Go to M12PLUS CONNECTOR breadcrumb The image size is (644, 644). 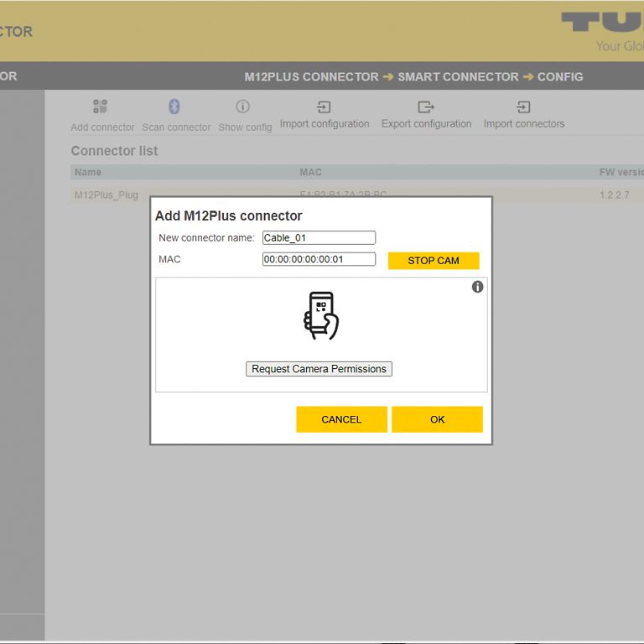(311, 76)
